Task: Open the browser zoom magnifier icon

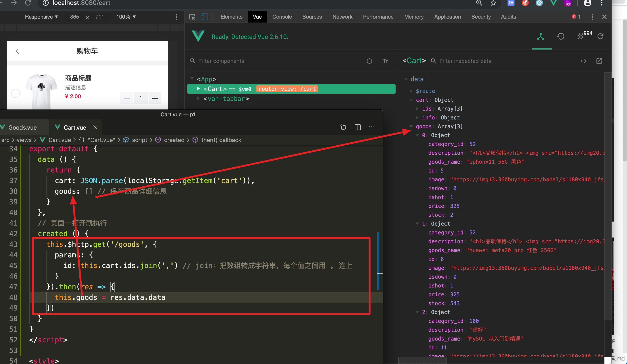Action: (479, 3)
